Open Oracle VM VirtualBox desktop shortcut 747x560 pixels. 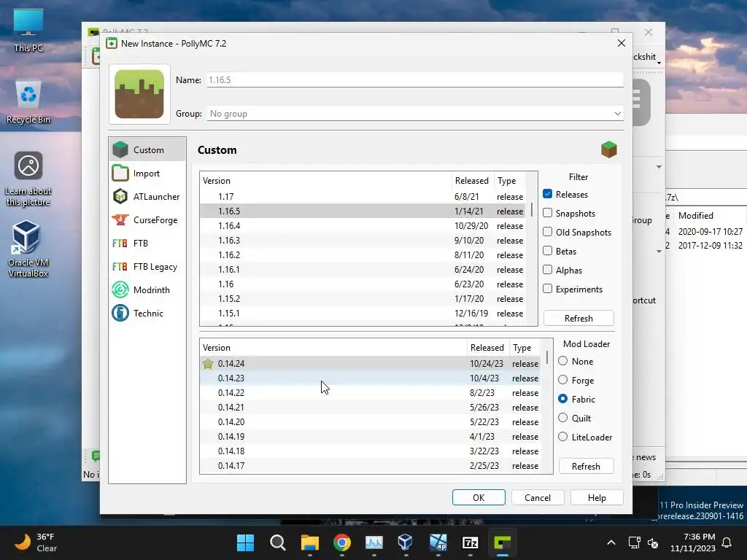point(28,249)
